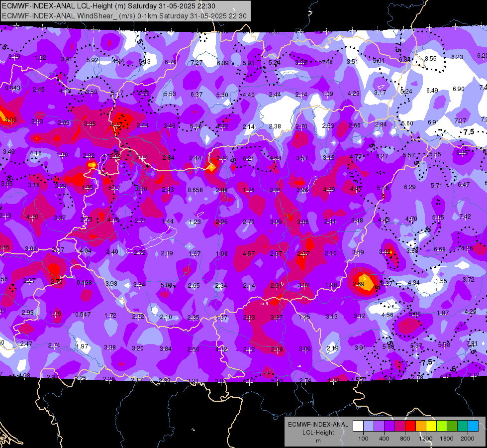Viewport: 487px width, 448px height.
Task: Click the white swatch in the LCL-Height legend
Action: coord(358,426)
